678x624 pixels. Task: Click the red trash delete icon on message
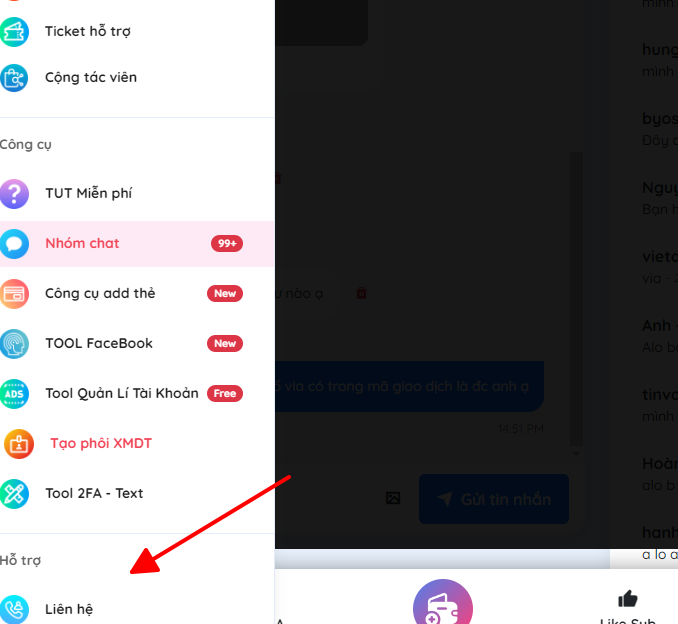361,293
